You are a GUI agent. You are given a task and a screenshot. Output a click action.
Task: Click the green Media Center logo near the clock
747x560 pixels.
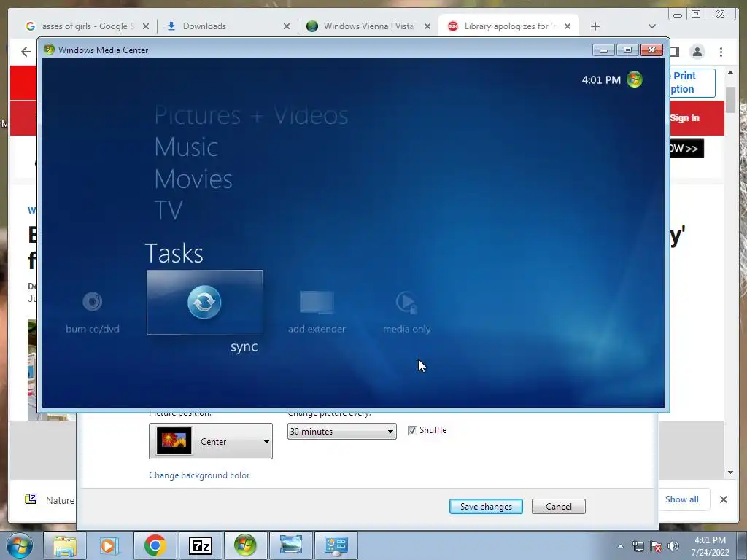pos(634,79)
